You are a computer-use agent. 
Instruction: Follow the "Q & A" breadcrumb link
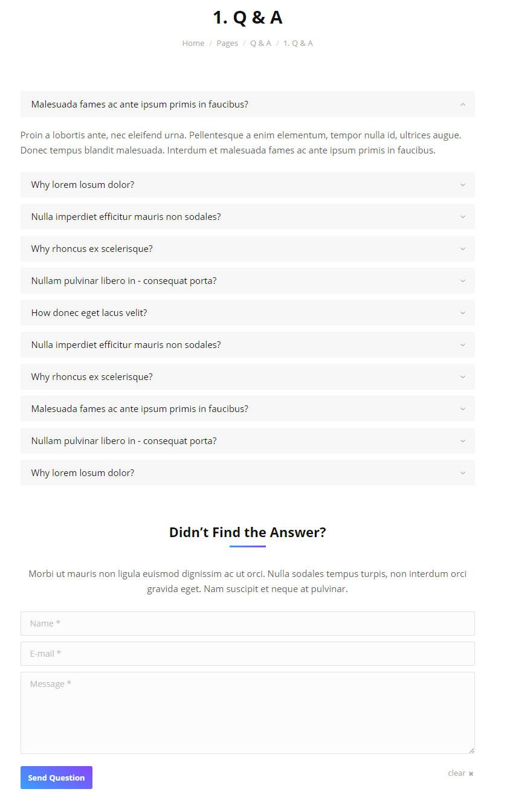point(260,43)
